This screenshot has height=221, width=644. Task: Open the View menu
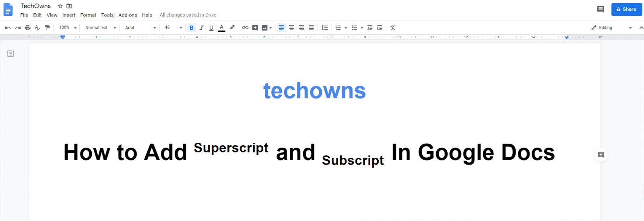[x=52, y=15]
